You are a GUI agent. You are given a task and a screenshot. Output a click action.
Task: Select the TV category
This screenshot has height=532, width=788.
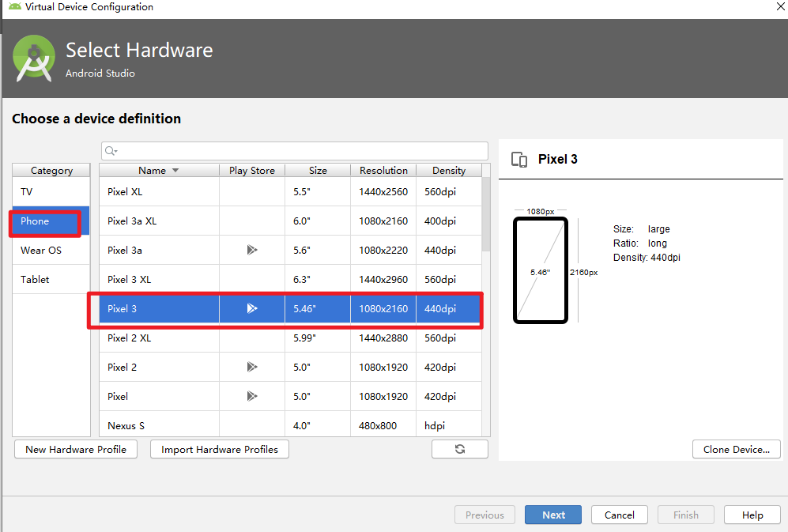51,191
